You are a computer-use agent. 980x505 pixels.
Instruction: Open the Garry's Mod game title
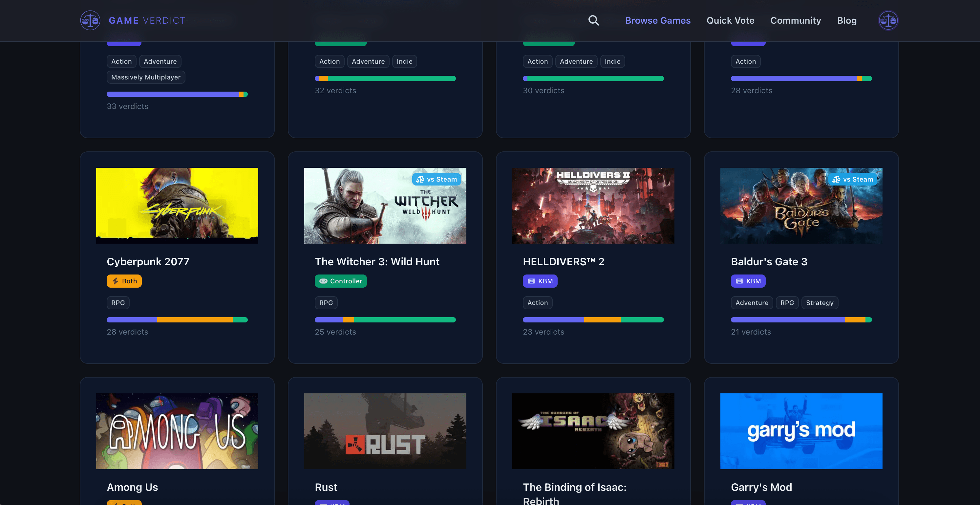[x=761, y=487]
